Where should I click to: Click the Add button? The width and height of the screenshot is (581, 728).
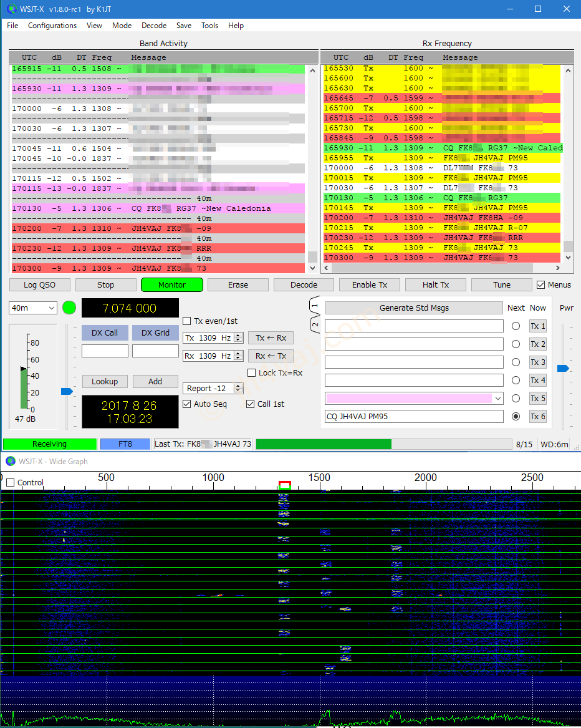click(155, 381)
